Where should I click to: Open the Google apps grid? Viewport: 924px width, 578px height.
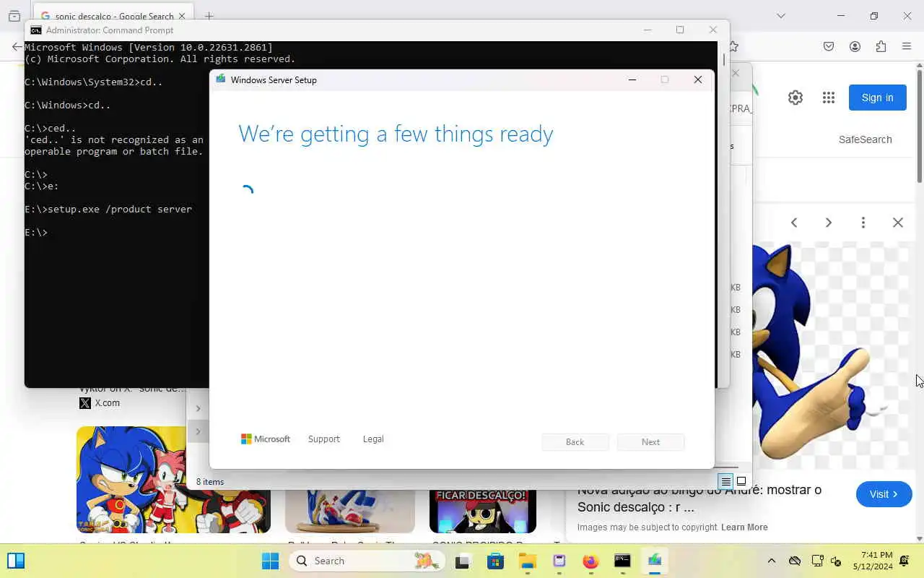coord(829,98)
